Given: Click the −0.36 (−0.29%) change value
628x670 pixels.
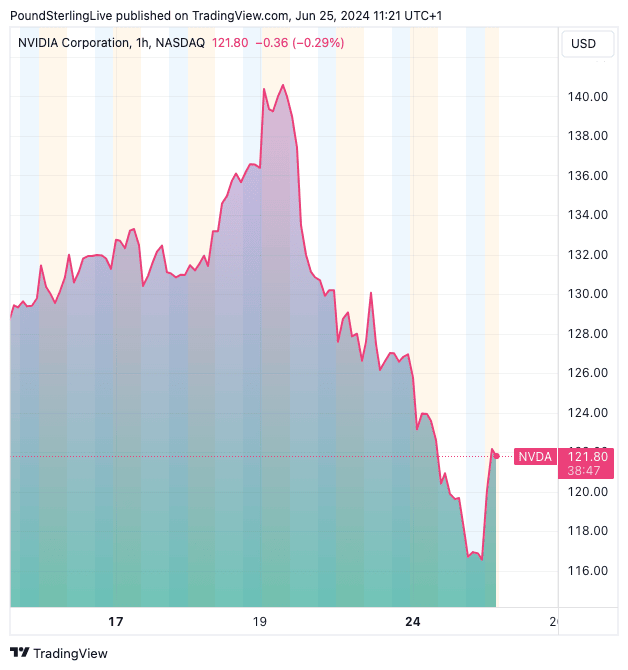Looking at the screenshot, I should pos(298,43).
